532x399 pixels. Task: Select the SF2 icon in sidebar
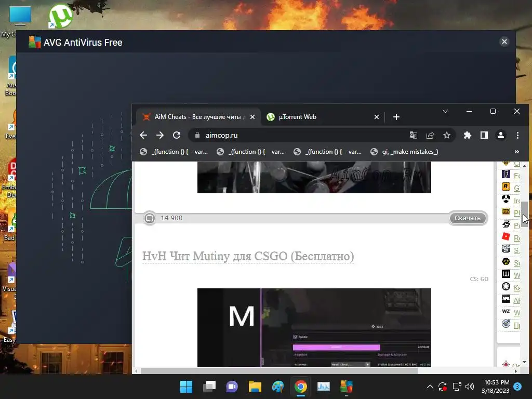pos(506,249)
